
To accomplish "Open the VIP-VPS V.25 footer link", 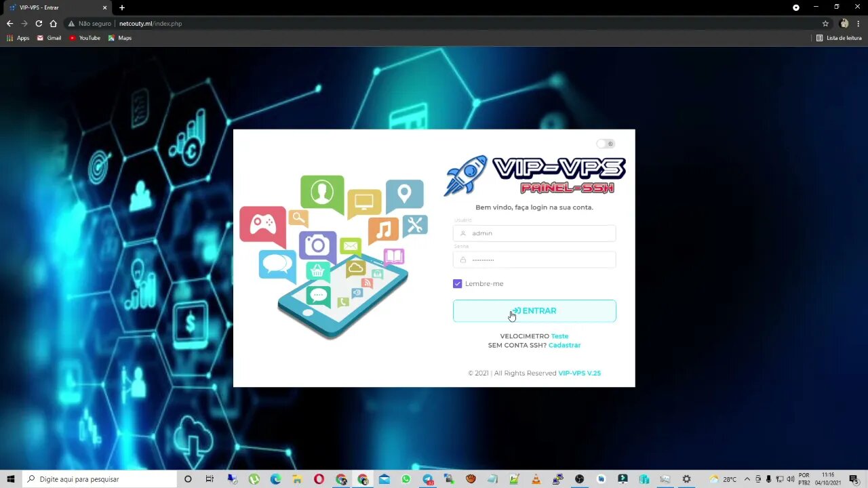I will [579, 373].
